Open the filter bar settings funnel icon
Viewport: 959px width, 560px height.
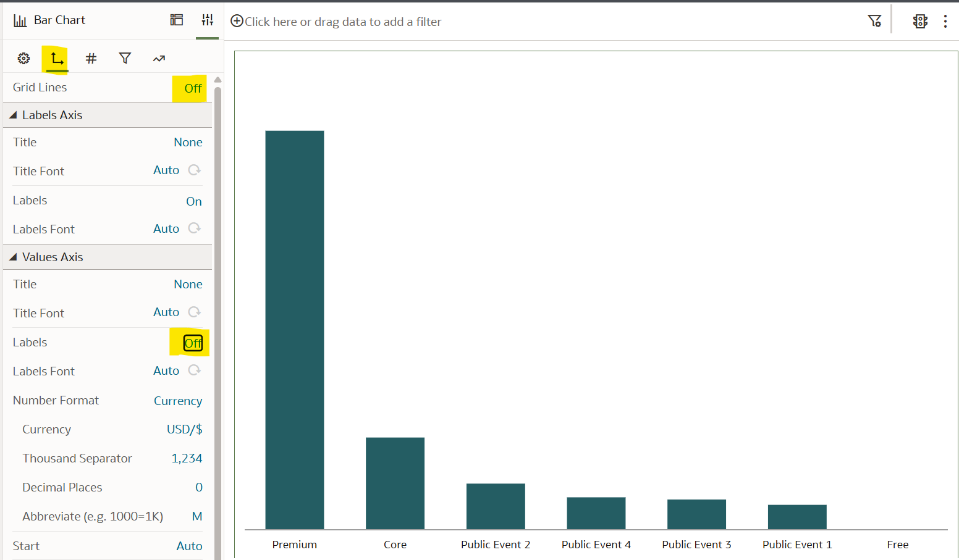coord(874,21)
